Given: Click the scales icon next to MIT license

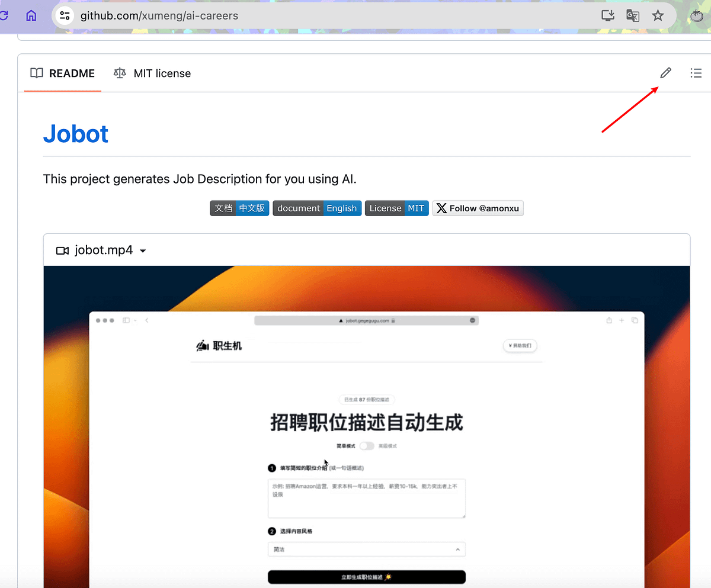Looking at the screenshot, I should (119, 73).
